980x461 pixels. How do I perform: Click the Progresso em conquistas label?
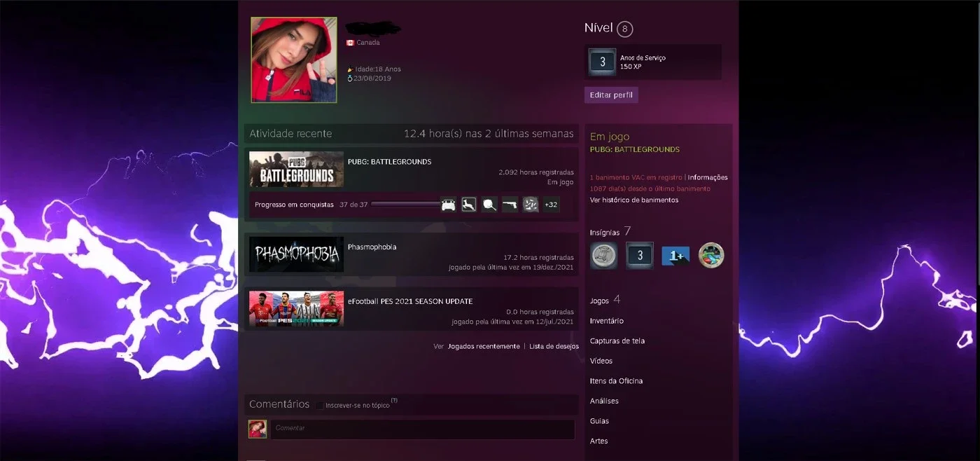[294, 205]
